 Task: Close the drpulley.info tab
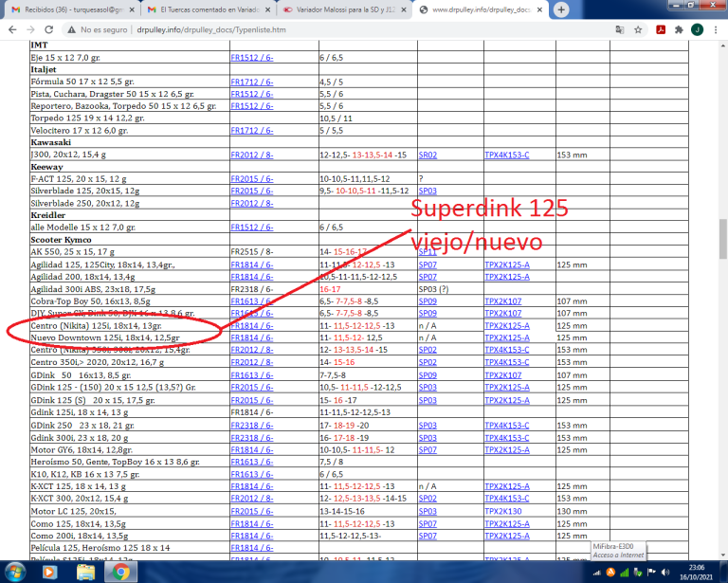click(x=540, y=9)
